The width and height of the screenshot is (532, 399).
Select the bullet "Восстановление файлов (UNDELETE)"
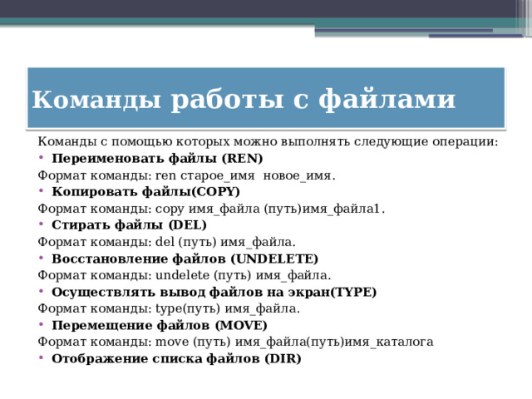(185, 259)
